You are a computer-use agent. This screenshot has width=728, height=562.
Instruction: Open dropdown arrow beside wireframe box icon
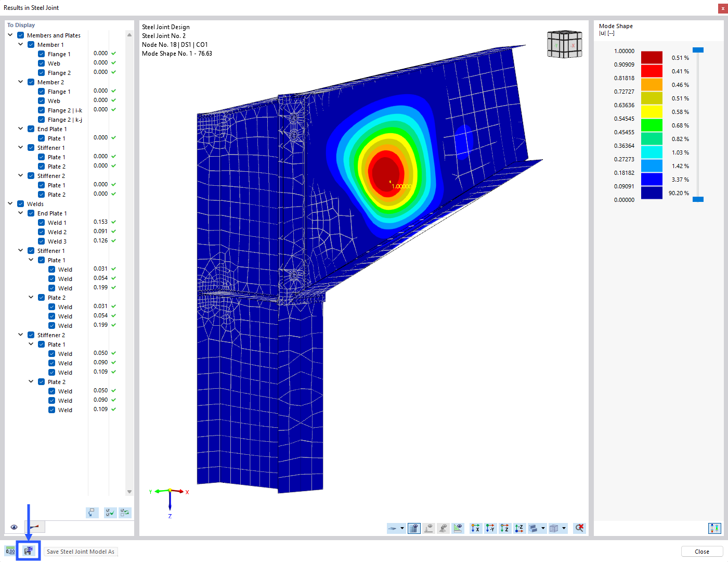coord(564,528)
